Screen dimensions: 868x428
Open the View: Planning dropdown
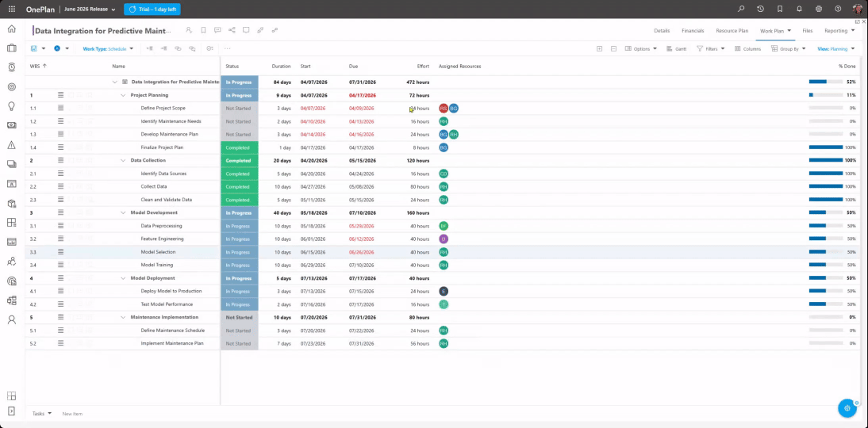click(836, 48)
